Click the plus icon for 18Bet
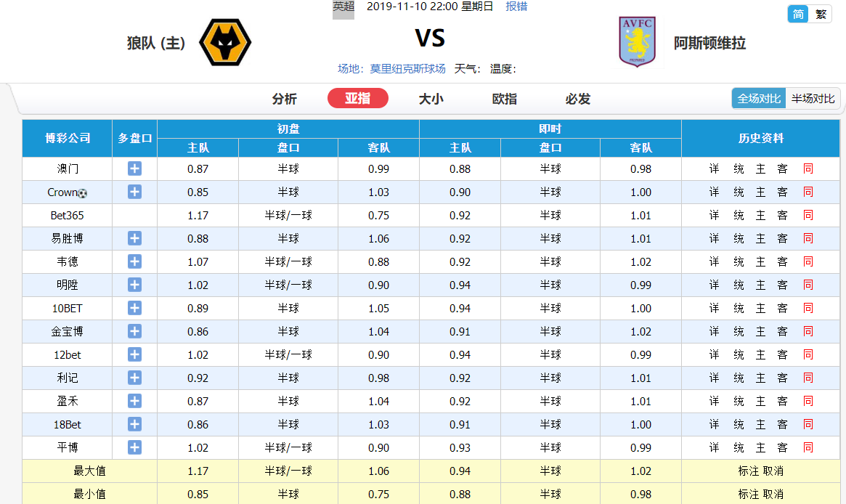The height and width of the screenshot is (504, 846). [x=134, y=424]
